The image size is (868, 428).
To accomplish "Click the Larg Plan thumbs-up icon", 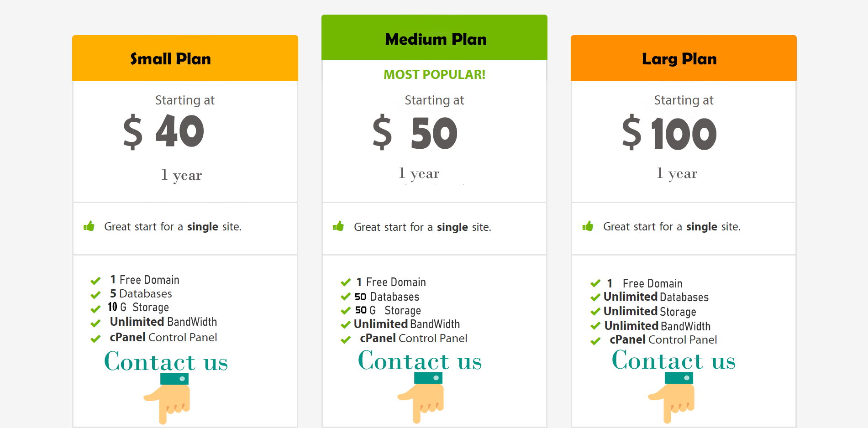I will pos(588,226).
